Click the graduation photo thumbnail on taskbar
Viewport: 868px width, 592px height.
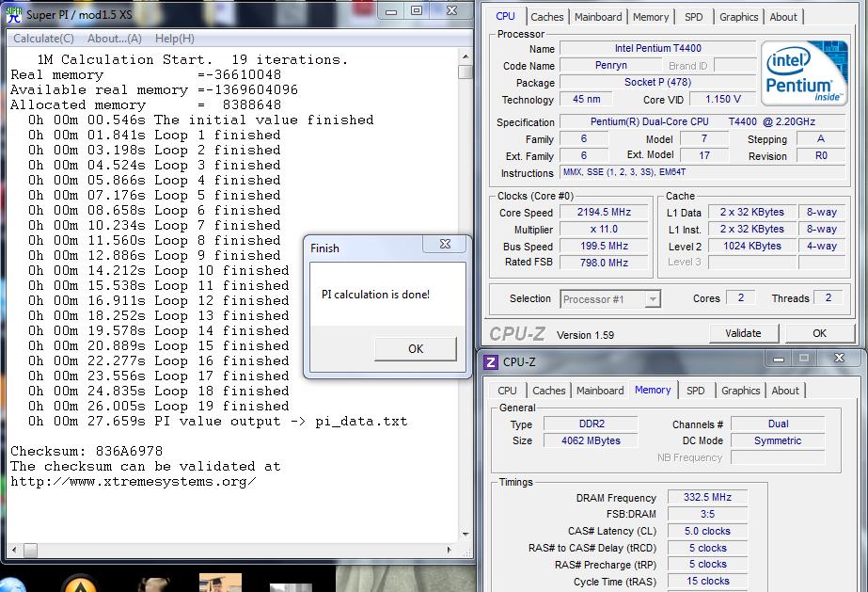[x=220, y=583]
